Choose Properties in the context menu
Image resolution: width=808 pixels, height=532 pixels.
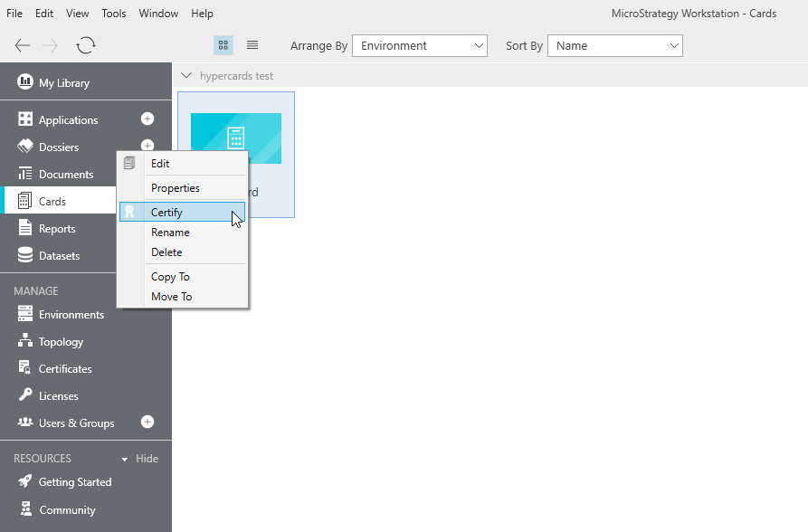click(183, 188)
